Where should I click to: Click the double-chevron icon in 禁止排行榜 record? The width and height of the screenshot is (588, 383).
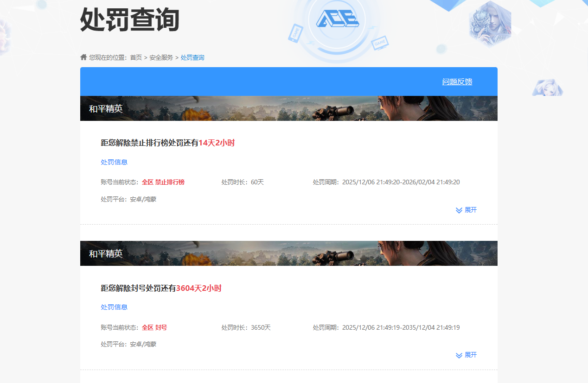459,210
